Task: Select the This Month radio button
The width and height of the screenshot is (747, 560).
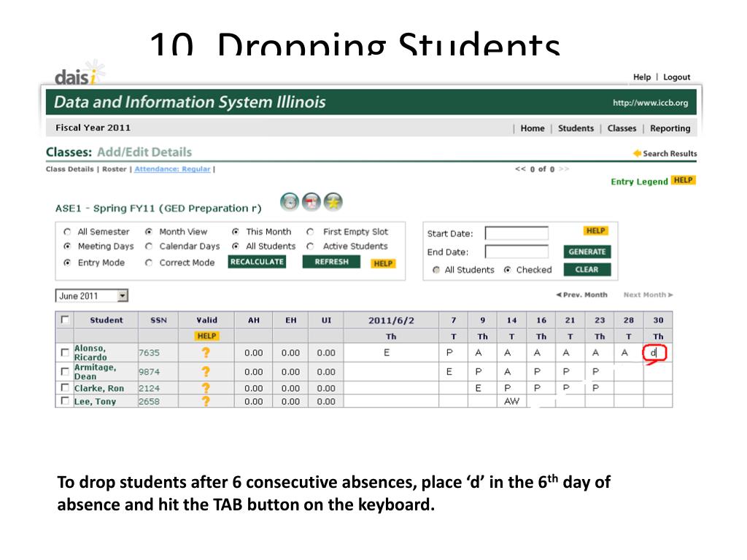Action: point(236,232)
